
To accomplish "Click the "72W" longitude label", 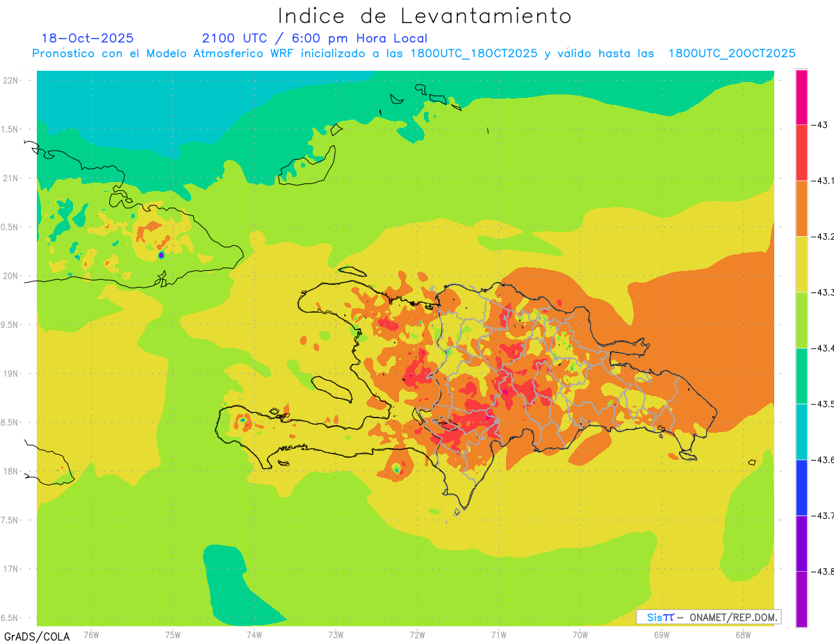I will pyautogui.click(x=417, y=634).
